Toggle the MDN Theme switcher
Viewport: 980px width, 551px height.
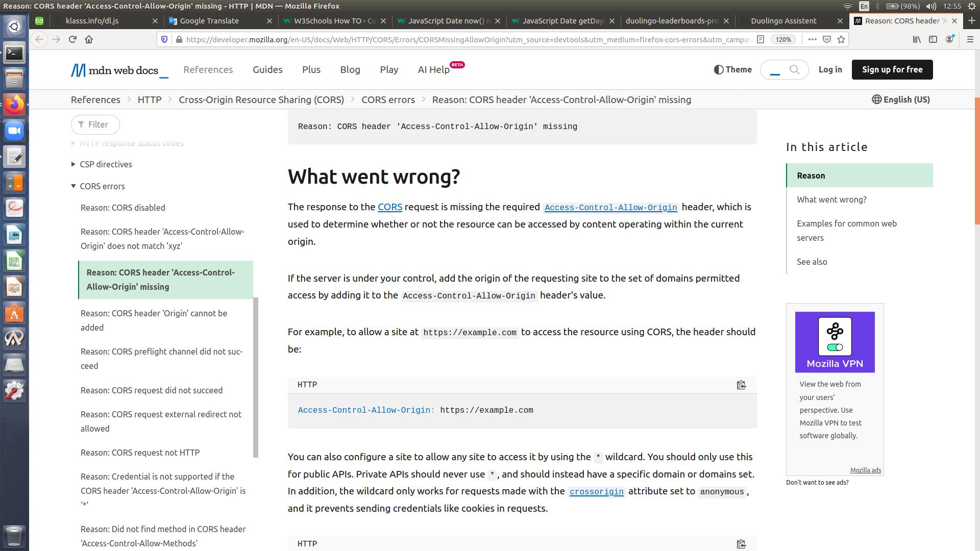coord(733,69)
